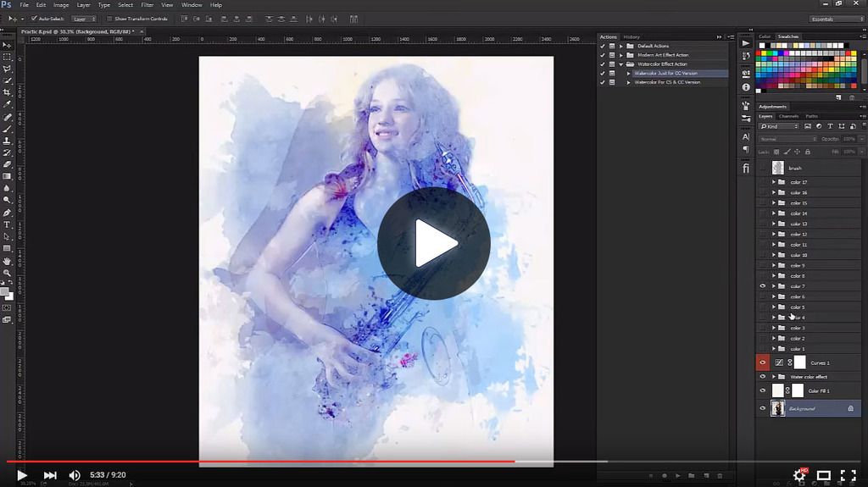Open the File menu
868x487 pixels.
(25, 5)
